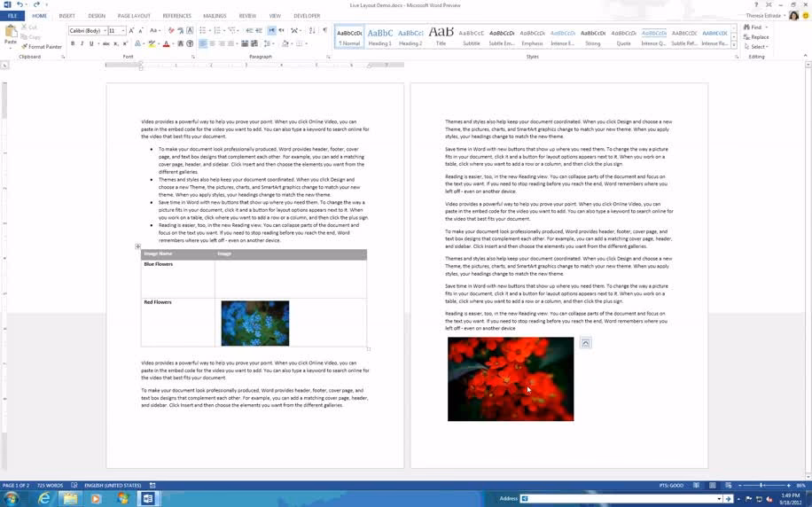The height and width of the screenshot is (507, 812).
Task: Toggle Italic formatting
Action: click(x=82, y=43)
